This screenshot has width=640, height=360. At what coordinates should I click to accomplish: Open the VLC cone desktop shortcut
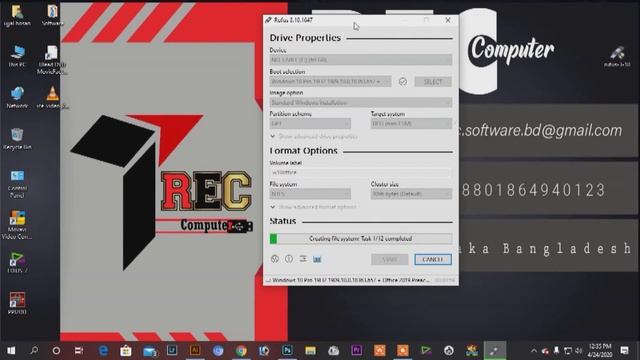[x=52, y=98]
